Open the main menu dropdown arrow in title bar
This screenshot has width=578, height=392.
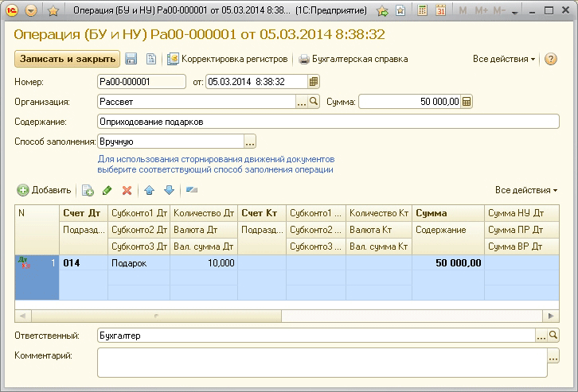click(x=31, y=10)
